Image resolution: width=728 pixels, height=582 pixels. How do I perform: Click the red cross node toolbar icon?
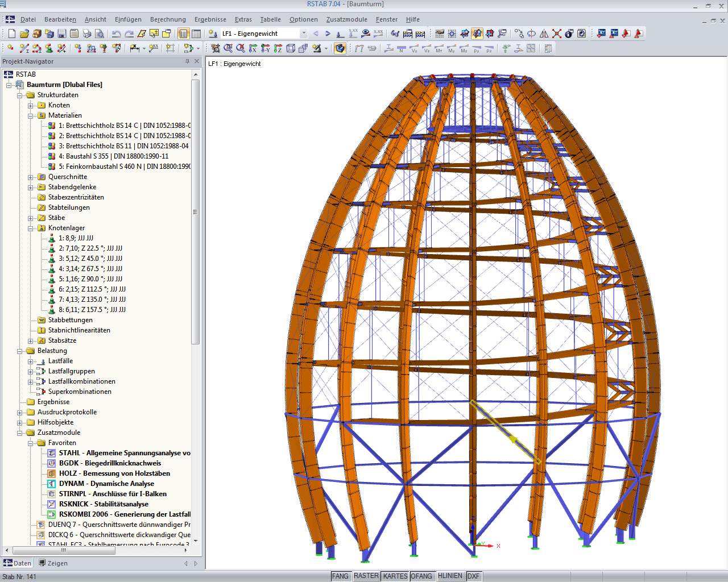click(557, 34)
